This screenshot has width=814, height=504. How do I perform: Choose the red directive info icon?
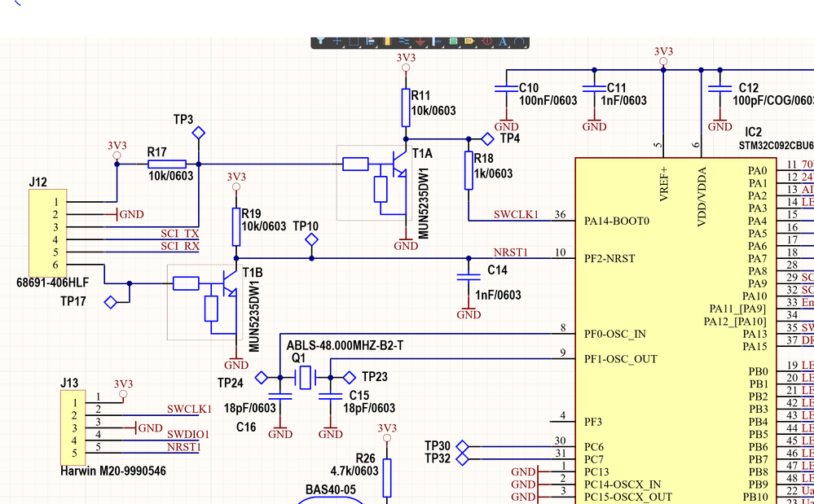[x=486, y=41]
